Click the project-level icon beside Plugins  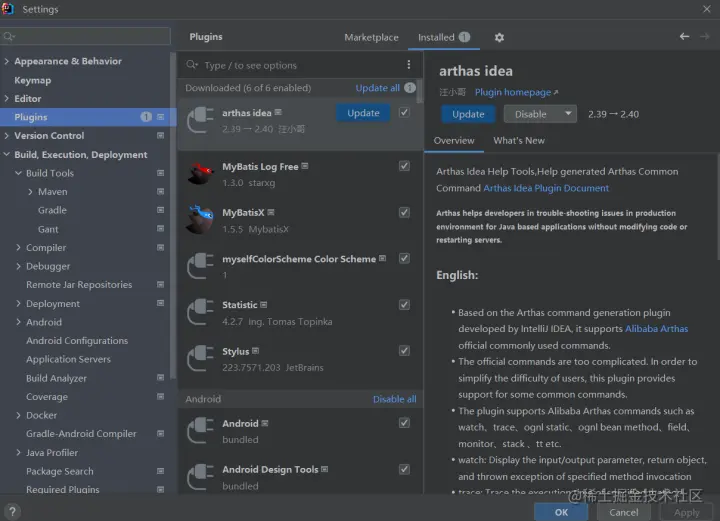pos(160,117)
